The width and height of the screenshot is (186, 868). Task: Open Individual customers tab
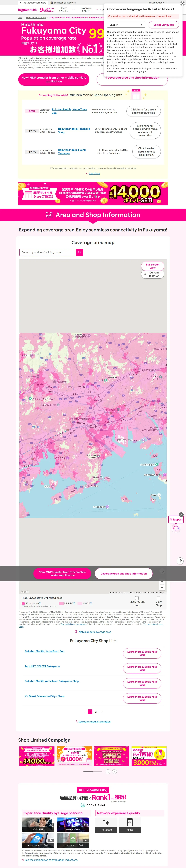(33, 3)
